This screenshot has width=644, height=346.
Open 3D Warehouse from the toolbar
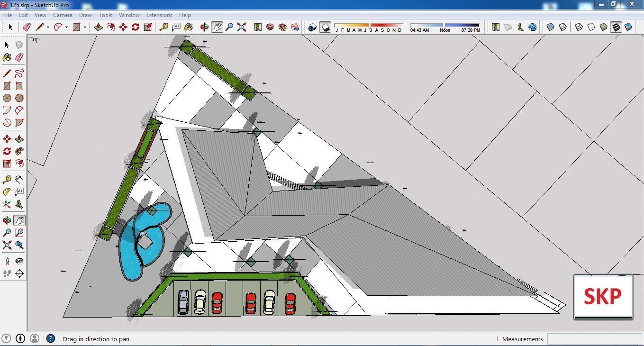coord(270,27)
